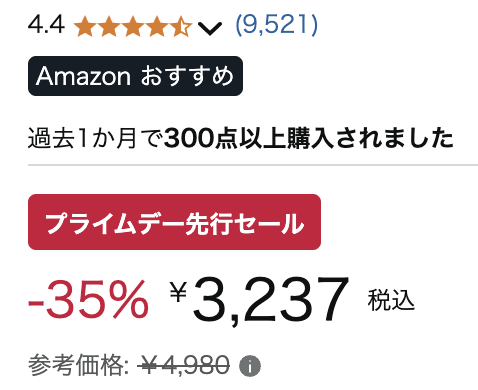Click the yen symbol before 3,237
This screenshot has width=478, height=390.
click(178, 291)
